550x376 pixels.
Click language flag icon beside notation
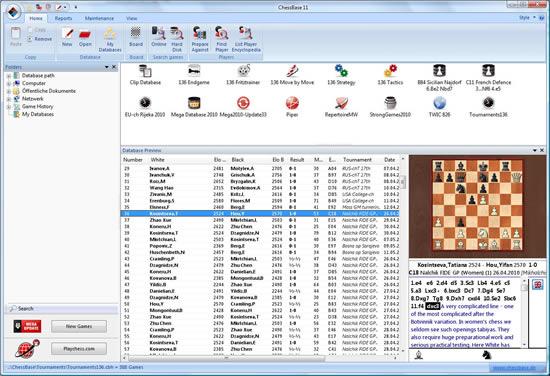[537, 284]
